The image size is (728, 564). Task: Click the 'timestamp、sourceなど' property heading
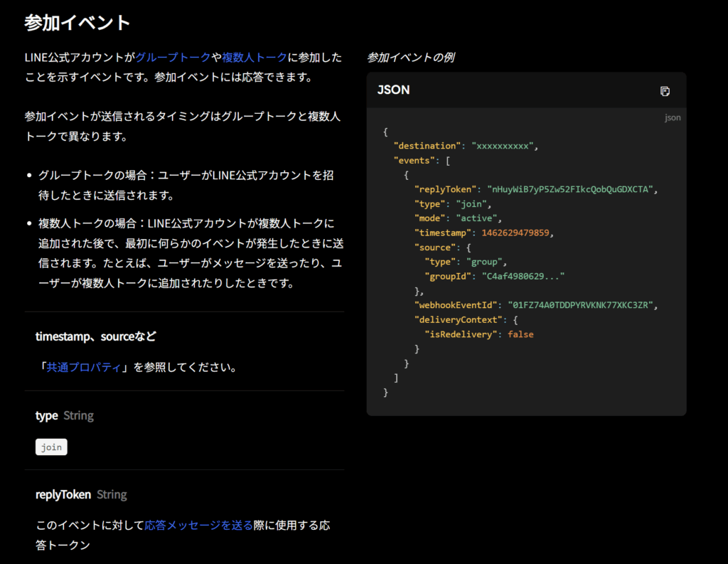(x=96, y=336)
